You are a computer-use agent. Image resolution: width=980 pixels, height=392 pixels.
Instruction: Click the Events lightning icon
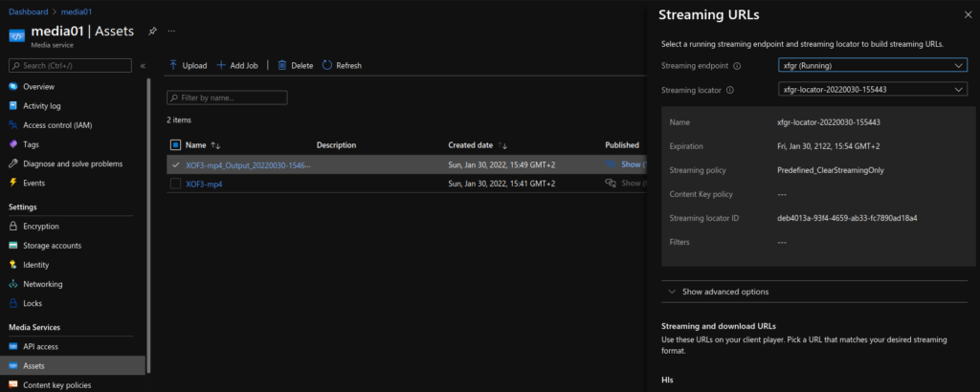13,183
